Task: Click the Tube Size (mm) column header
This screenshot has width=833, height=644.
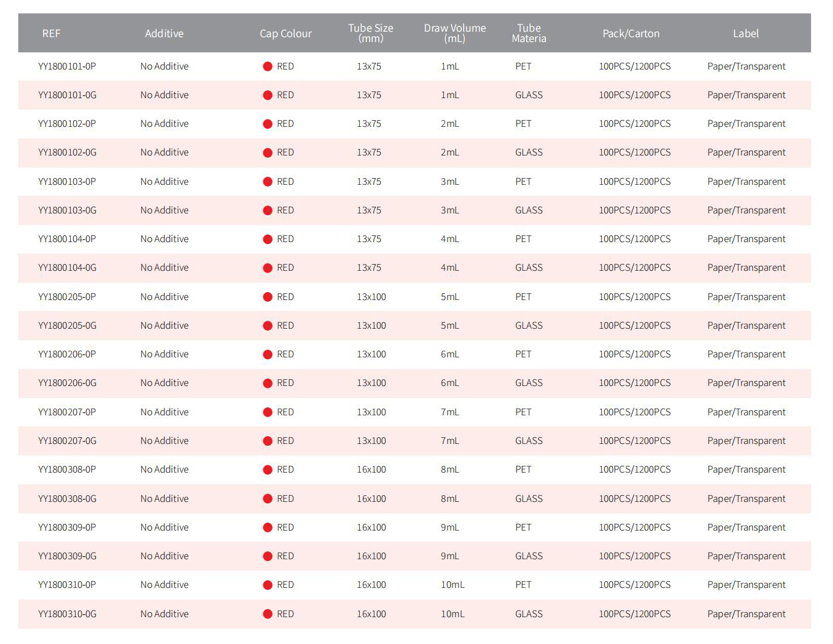Action: tap(371, 33)
